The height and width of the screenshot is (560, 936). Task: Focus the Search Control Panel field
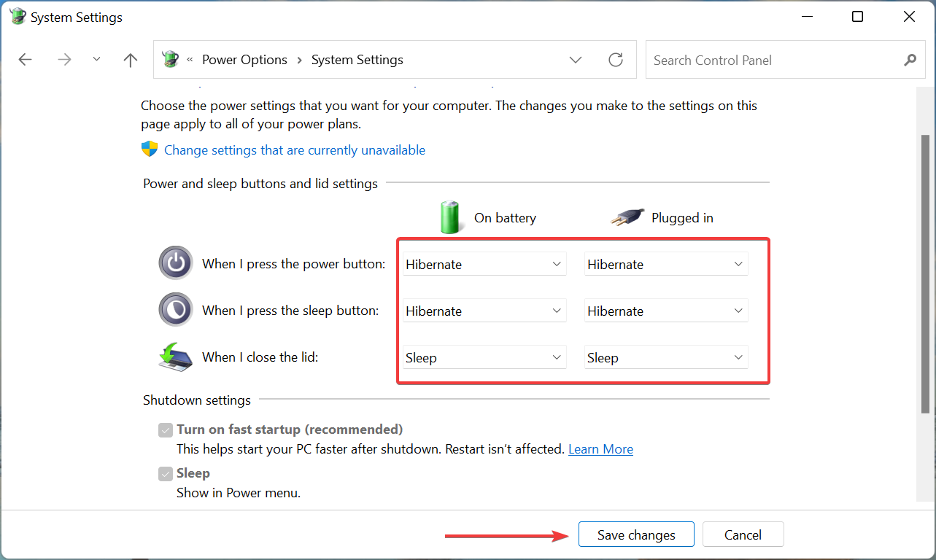784,60
